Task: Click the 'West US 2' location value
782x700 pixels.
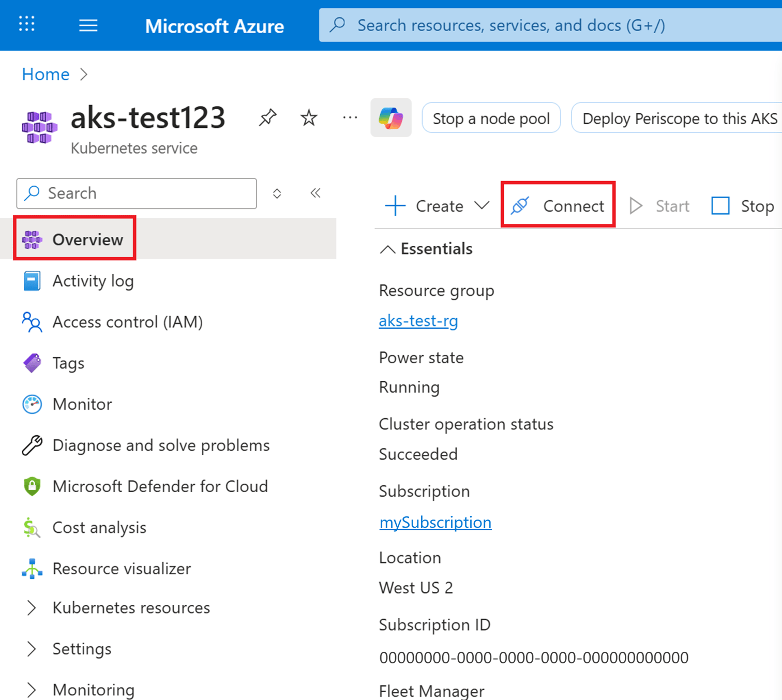Action: 416,588
